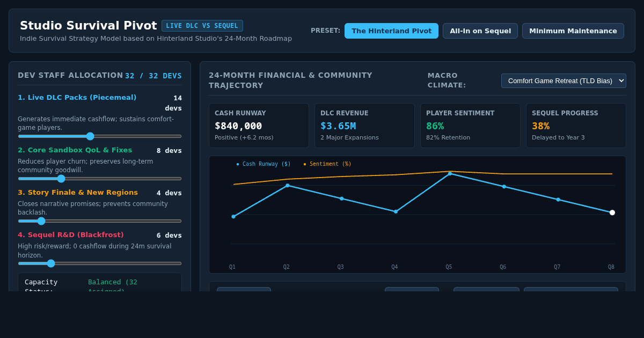Click the Positive (+6.2 mos) note
The width and height of the screenshot is (644, 338).
click(244, 138)
